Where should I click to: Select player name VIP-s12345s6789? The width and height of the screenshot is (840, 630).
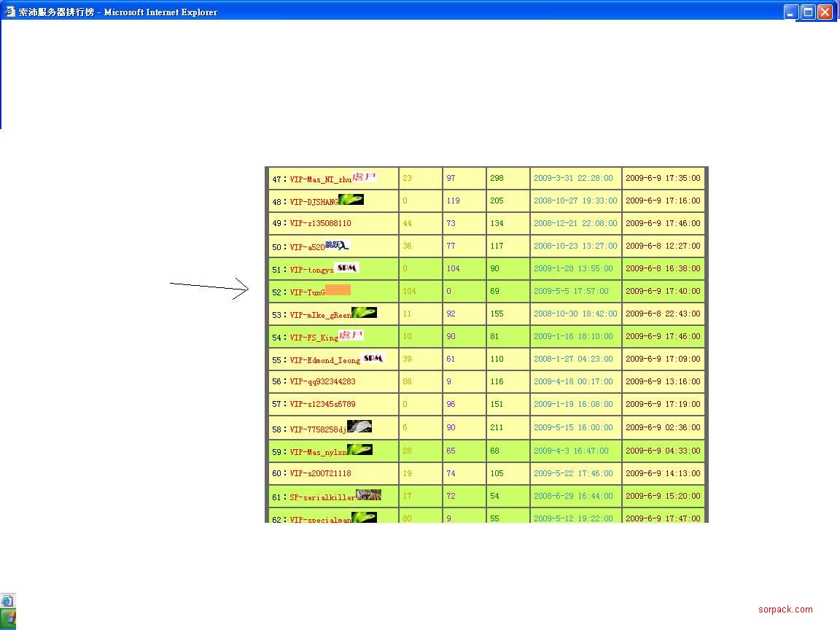[322, 405]
